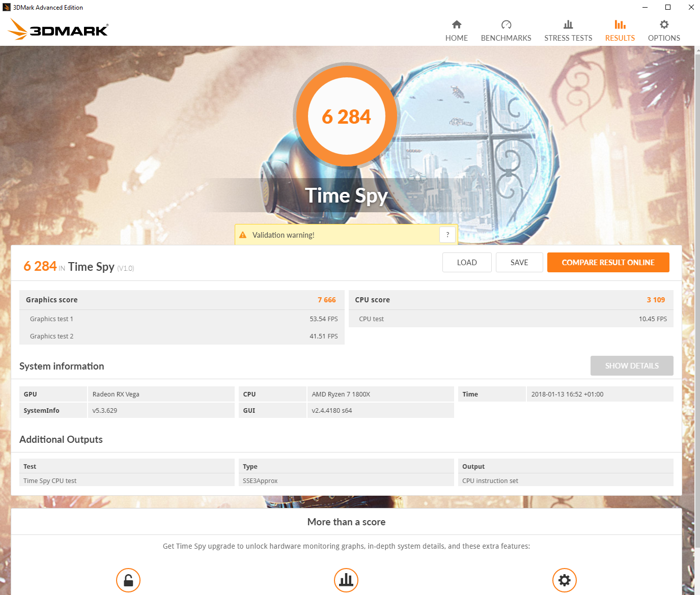The image size is (700, 595).
Task: Click the SSE3Approx type cell
Action: (x=346, y=480)
